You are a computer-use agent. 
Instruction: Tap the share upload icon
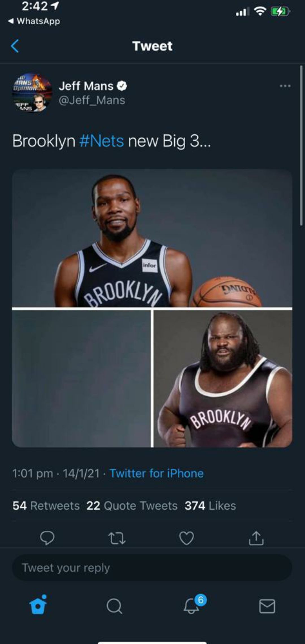pyautogui.click(x=256, y=538)
